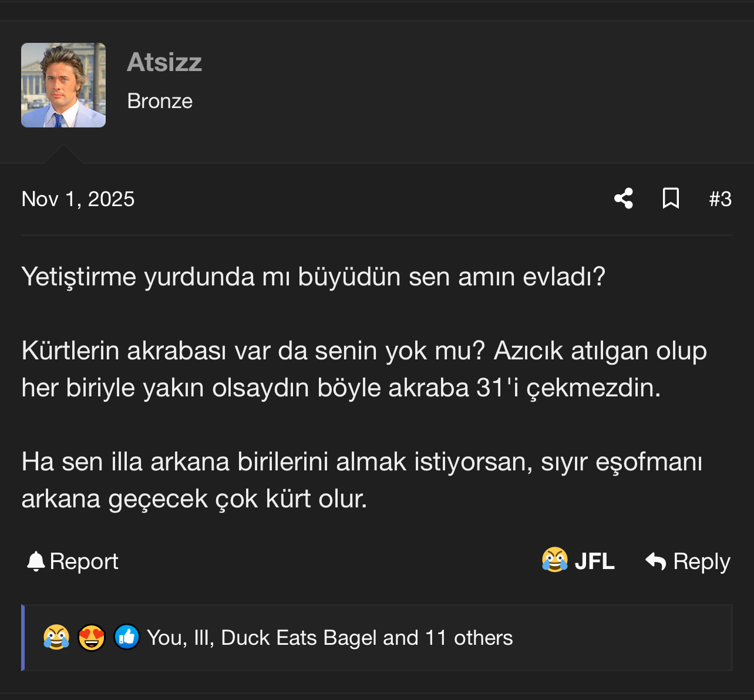Image resolution: width=754 pixels, height=700 pixels.
Task: Click the crying-laugh emoji in reactions bar
Action: (x=56, y=637)
